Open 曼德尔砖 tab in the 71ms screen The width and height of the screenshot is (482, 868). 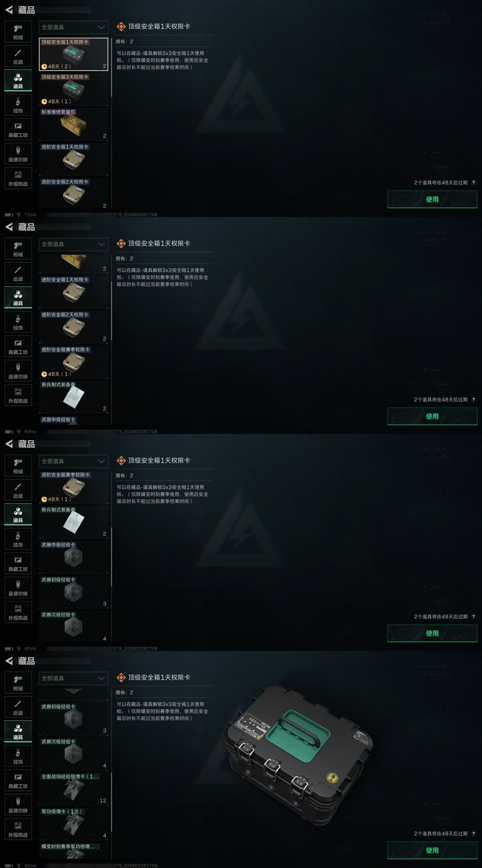coord(18,154)
